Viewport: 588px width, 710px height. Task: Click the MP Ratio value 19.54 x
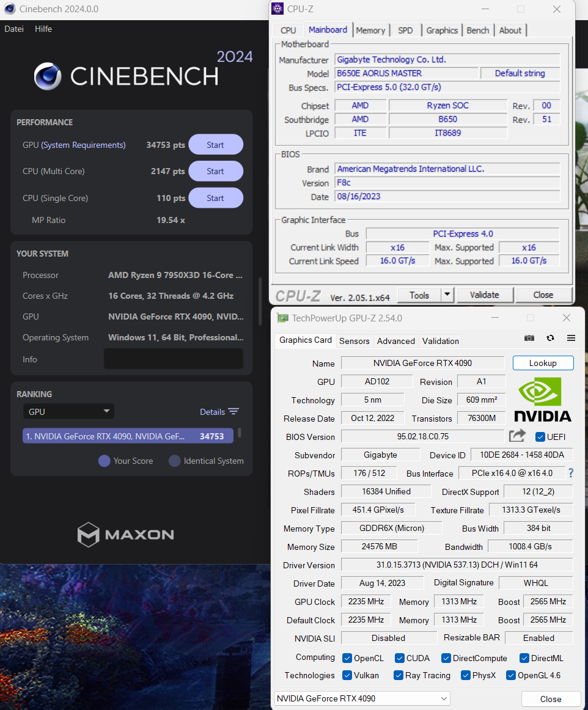point(171,220)
